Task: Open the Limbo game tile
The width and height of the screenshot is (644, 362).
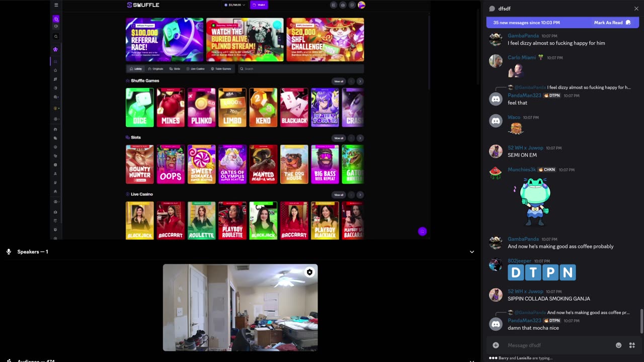Action: (x=232, y=108)
